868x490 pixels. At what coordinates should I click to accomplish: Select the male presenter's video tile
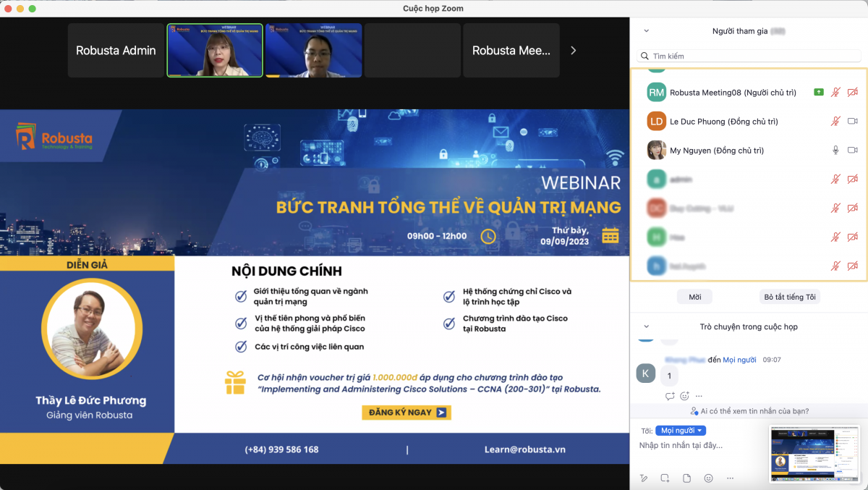[x=313, y=51]
